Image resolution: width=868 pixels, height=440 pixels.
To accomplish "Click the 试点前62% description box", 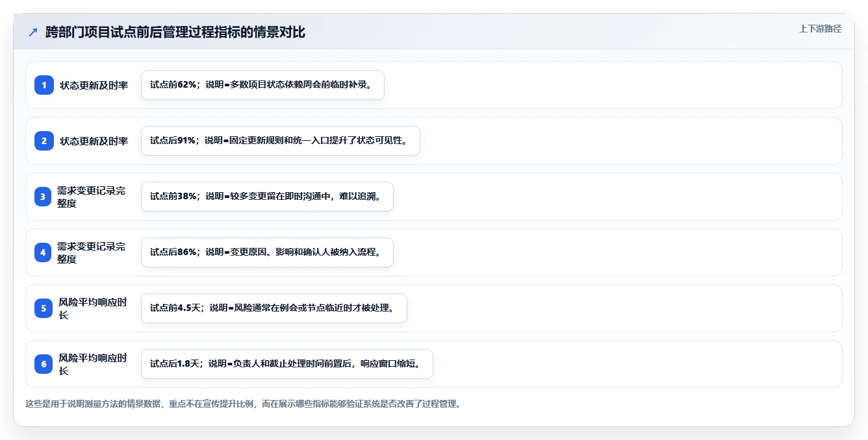I will coord(262,85).
